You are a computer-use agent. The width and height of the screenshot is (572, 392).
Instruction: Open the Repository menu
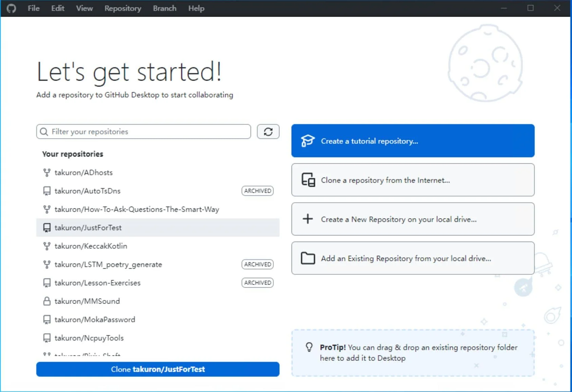coord(123,8)
